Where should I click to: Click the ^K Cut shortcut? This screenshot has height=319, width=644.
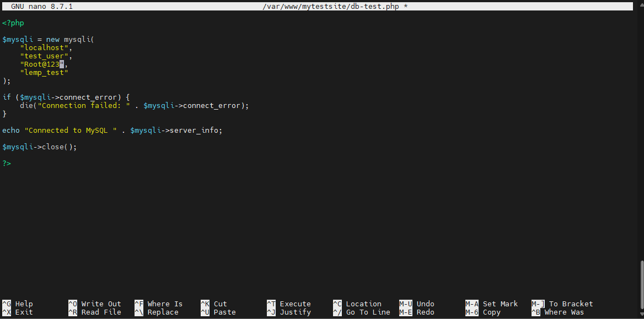click(214, 304)
